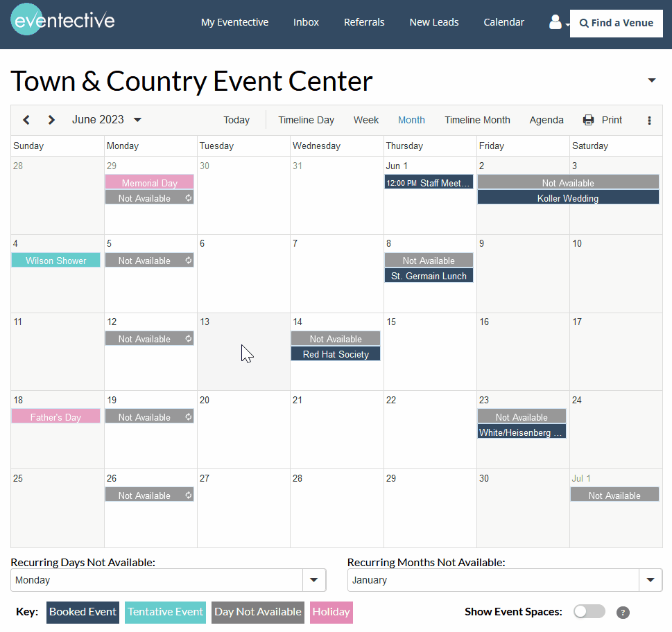Open the user profile account icon
This screenshot has height=632, width=672.
click(x=555, y=23)
